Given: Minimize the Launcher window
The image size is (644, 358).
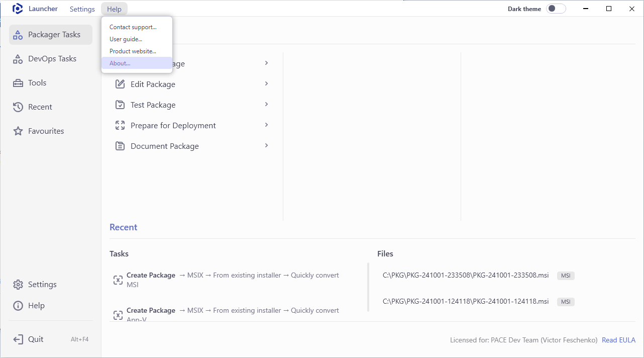Looking at the screenshot, I should (586, 9).
